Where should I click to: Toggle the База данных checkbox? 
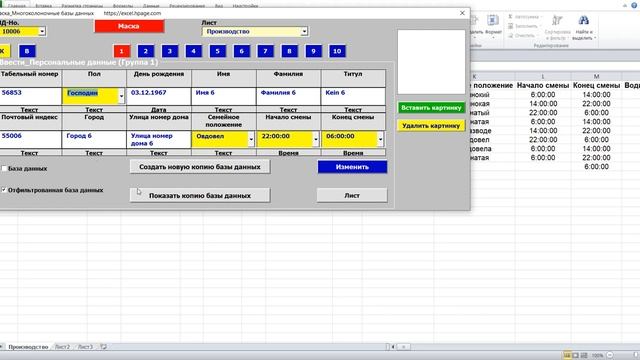click(4, 168)
